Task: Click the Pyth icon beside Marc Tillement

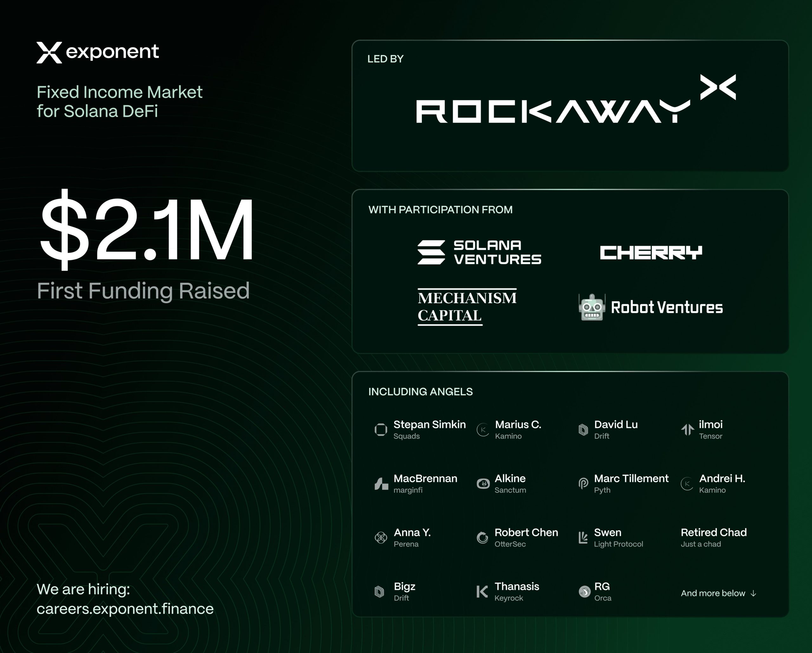Action: click(583, 484)
